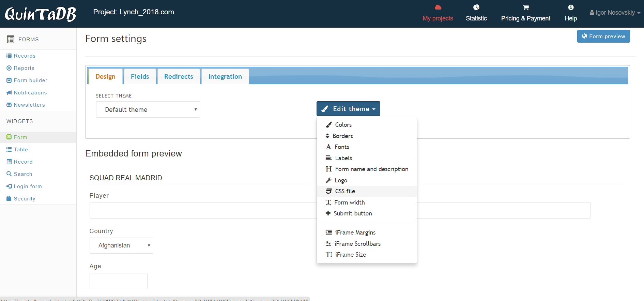Open the Igor Nosovskiy user menu
Screen dimensions: 644x301
615,13
